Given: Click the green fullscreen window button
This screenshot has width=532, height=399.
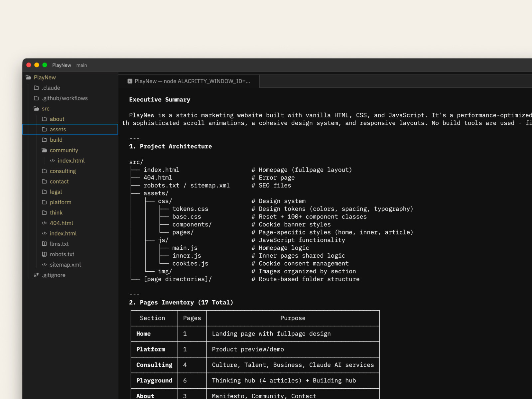Looking at the screenshot, I should coord(45,65).
